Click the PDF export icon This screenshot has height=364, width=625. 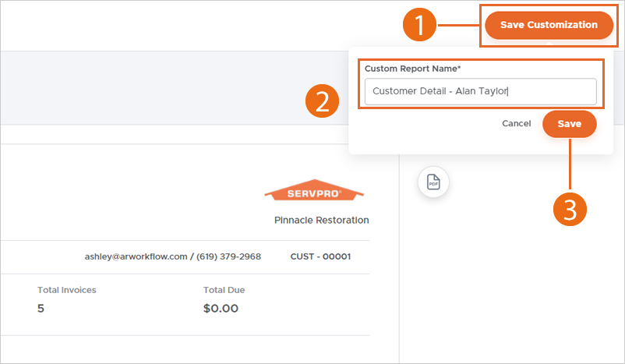click(x=433, y=182)
